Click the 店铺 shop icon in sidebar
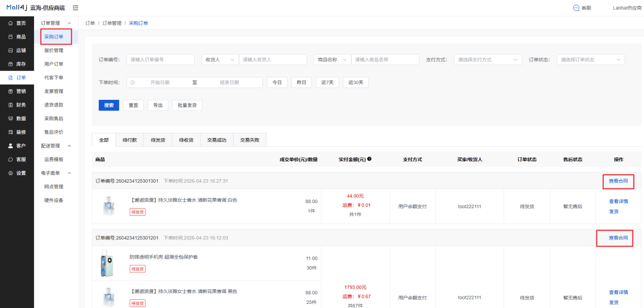This screenshot has height=308, width=644. (x=11, y=50)
